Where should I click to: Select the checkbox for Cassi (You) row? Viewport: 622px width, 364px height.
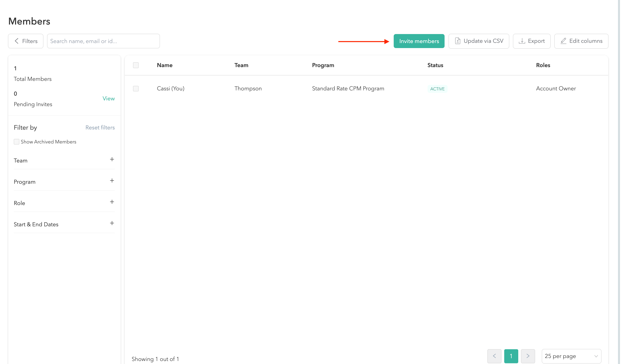136,89
